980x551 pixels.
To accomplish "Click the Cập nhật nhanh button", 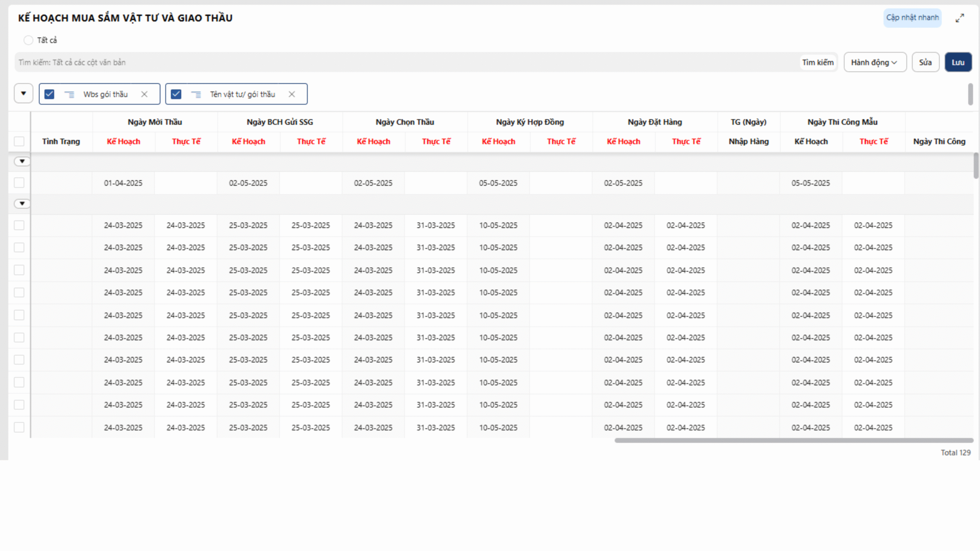I will (x=912, y=18).
